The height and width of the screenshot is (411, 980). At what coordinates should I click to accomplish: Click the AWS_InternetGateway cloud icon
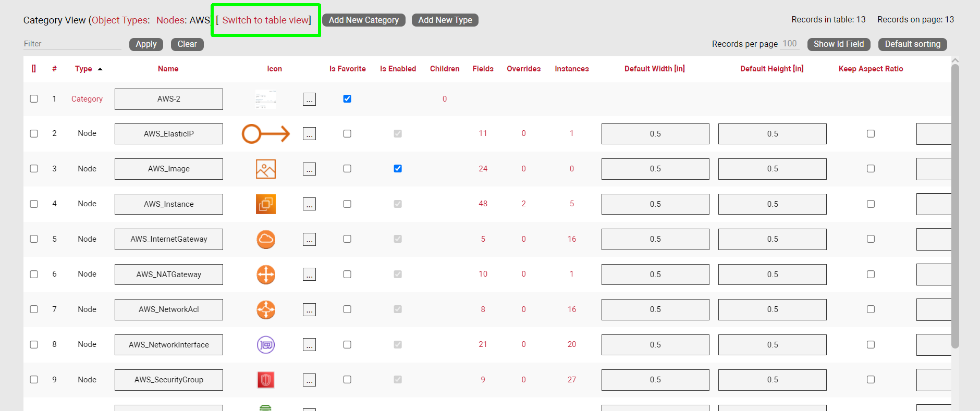coord(265,239)
